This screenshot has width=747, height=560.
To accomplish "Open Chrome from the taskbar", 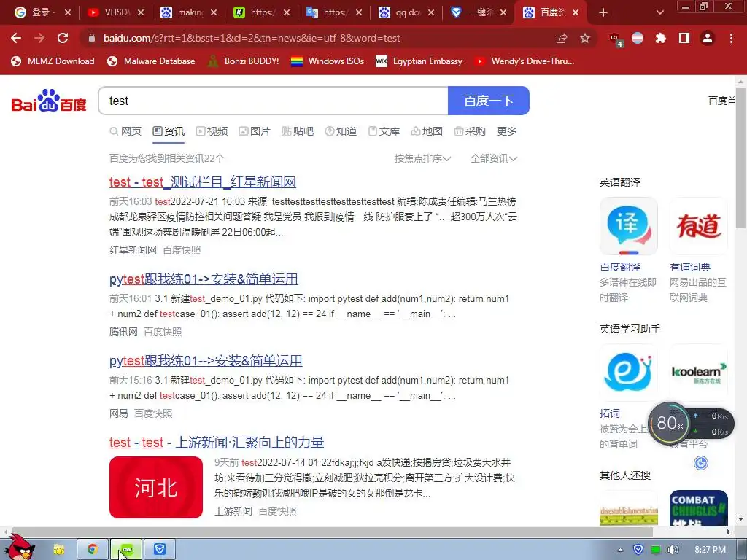I will 93,550.
